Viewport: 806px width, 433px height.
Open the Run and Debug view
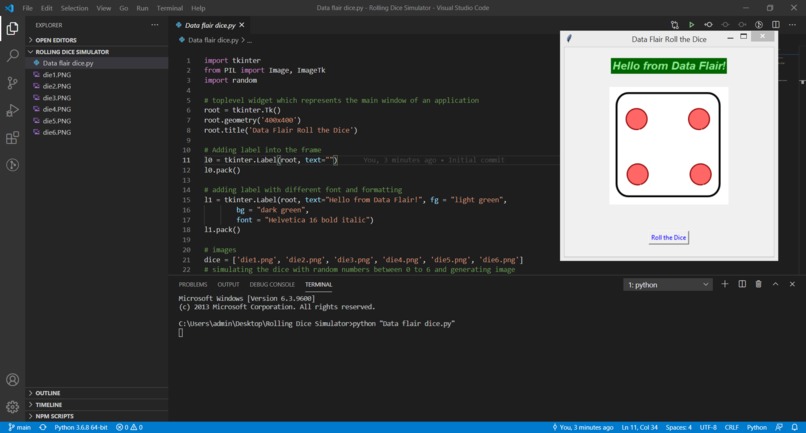point(12,110)
